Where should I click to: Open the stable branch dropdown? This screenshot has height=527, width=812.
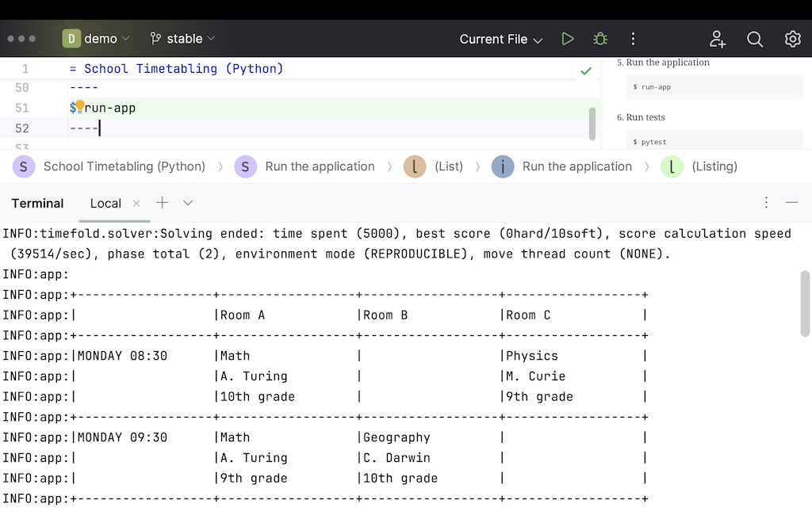click(181, 38)
